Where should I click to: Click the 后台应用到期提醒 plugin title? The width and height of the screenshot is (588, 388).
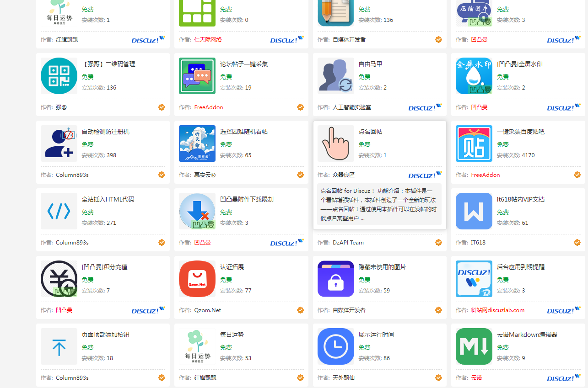coord(521,267)
